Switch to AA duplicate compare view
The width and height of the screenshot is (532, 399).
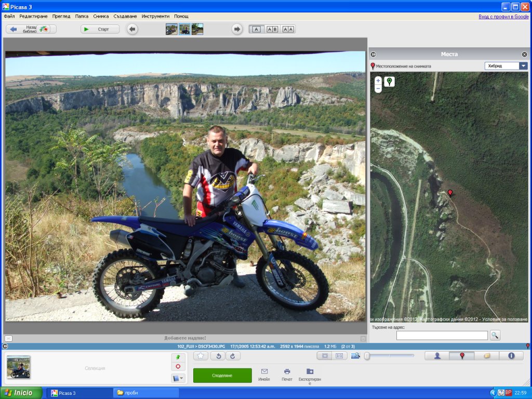click(288, 29)
